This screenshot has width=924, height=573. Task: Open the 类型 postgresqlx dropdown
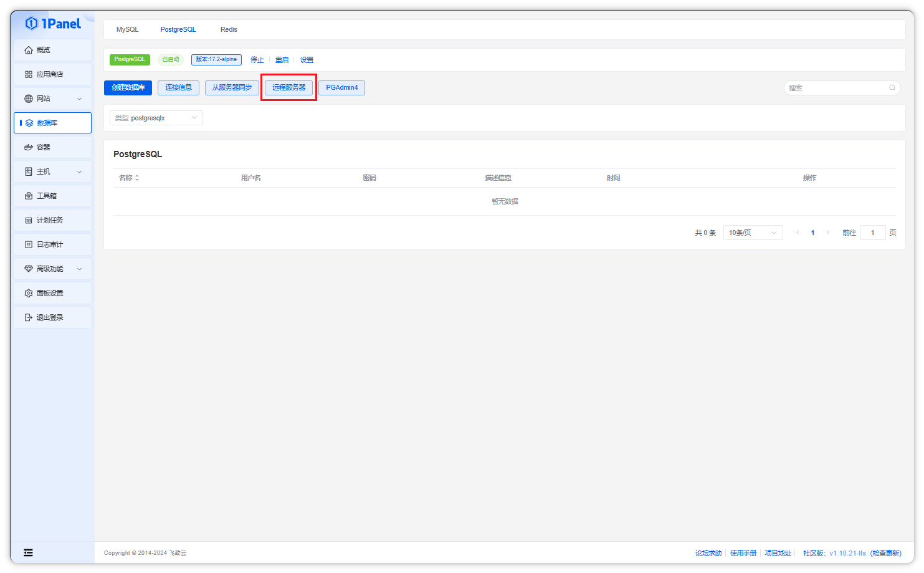click(x=156, y=118)
